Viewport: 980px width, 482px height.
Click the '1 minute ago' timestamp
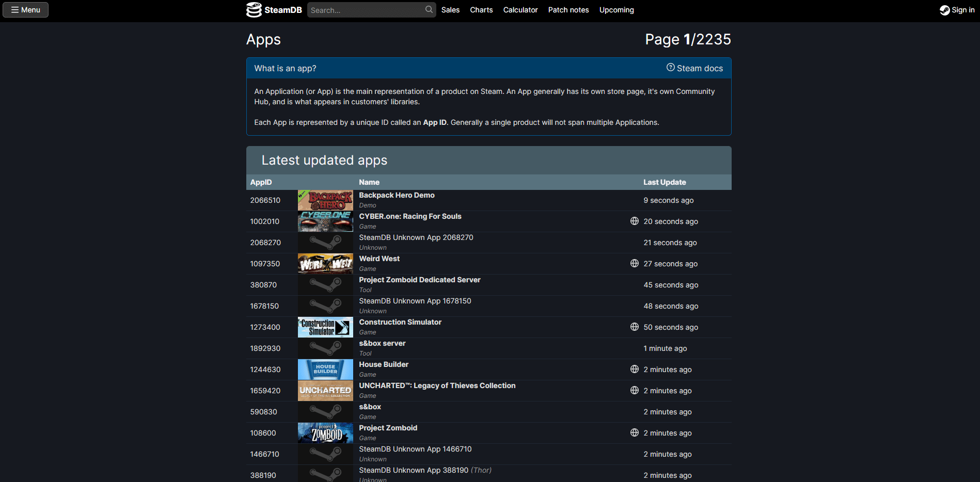point(665,348)
